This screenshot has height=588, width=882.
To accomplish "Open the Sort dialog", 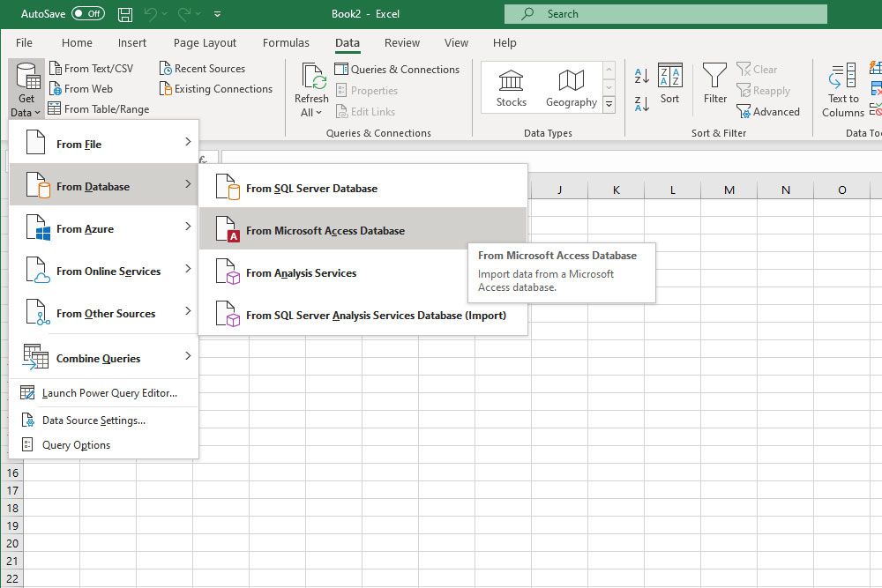I will [x=669, y=83].
